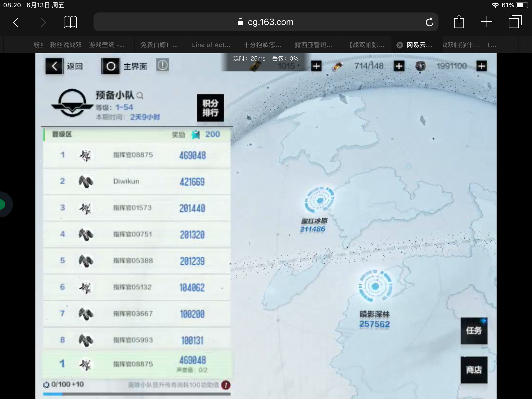Open the 商店 shop button
Screen dimensions: 532x399
[x=474, y=370]
